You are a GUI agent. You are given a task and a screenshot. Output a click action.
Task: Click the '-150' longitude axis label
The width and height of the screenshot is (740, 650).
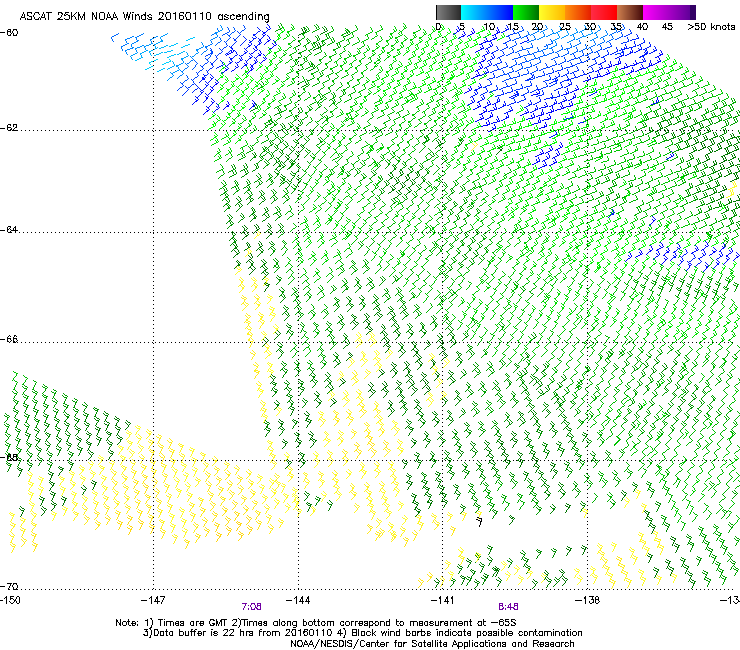point(10,600)
